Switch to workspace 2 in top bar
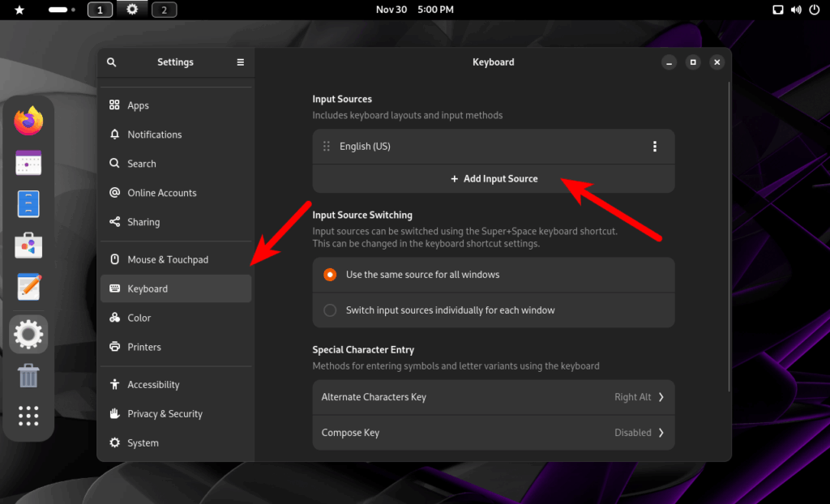Screen dimensions: 830x504 pos(164,10)
